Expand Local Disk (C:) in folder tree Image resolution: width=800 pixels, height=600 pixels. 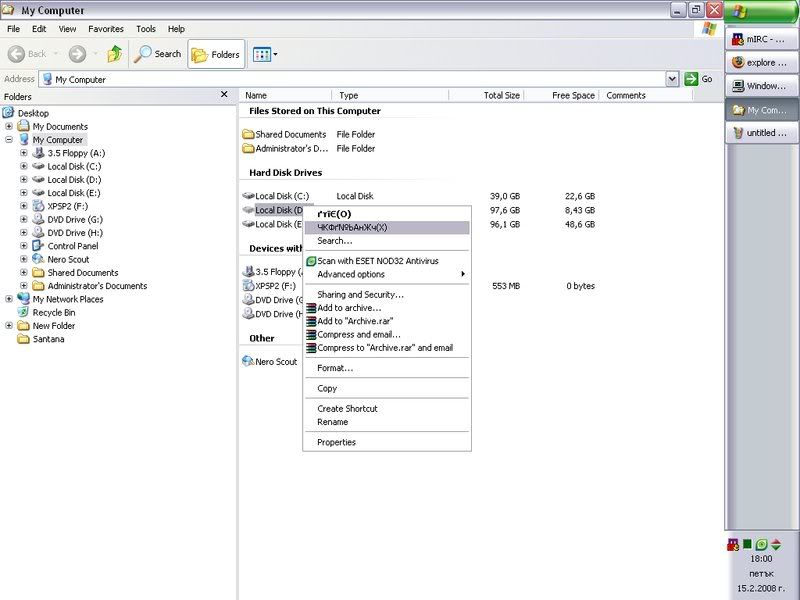(24, 166)
